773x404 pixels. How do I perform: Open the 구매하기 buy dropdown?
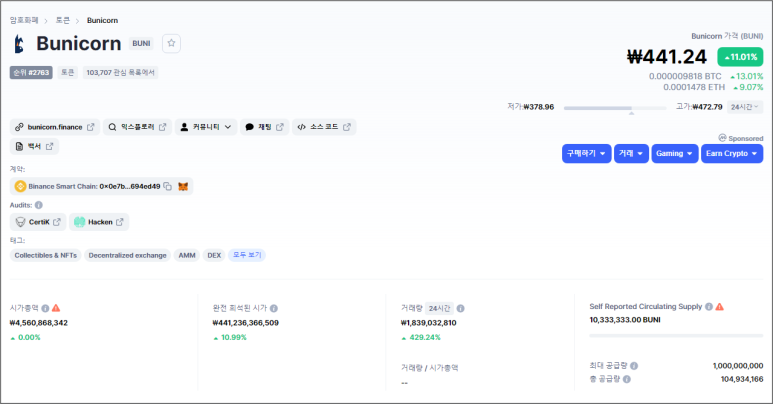pyautogui.click(x=587, y=153)
